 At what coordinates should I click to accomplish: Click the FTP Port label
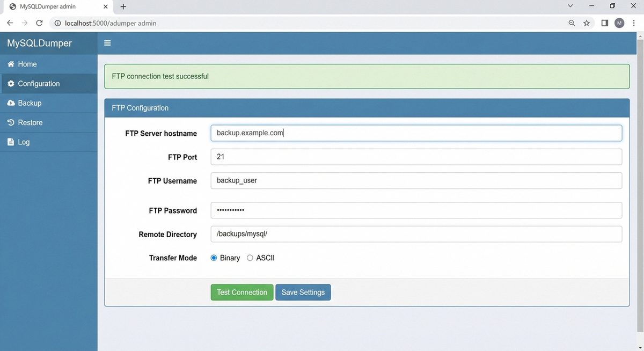tap(182, 157)
